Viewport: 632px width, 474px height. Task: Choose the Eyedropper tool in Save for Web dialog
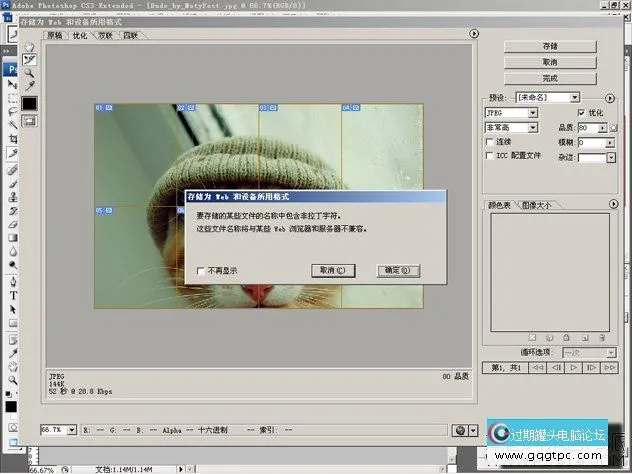(x=29, y=85)
